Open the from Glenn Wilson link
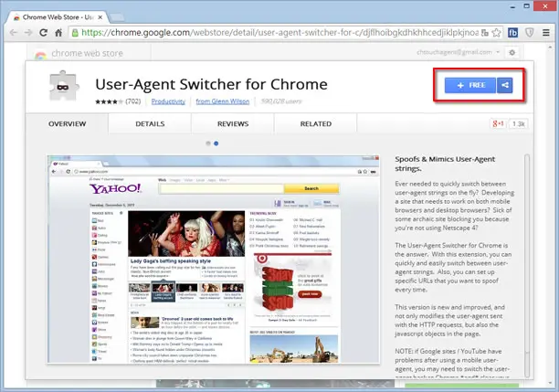 tap(223, 101)
